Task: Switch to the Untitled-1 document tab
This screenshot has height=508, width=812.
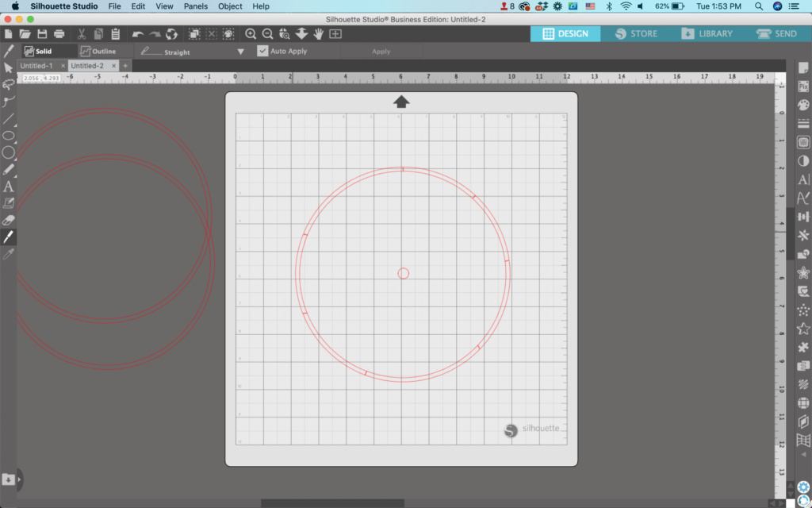Action: click(36, 66)
